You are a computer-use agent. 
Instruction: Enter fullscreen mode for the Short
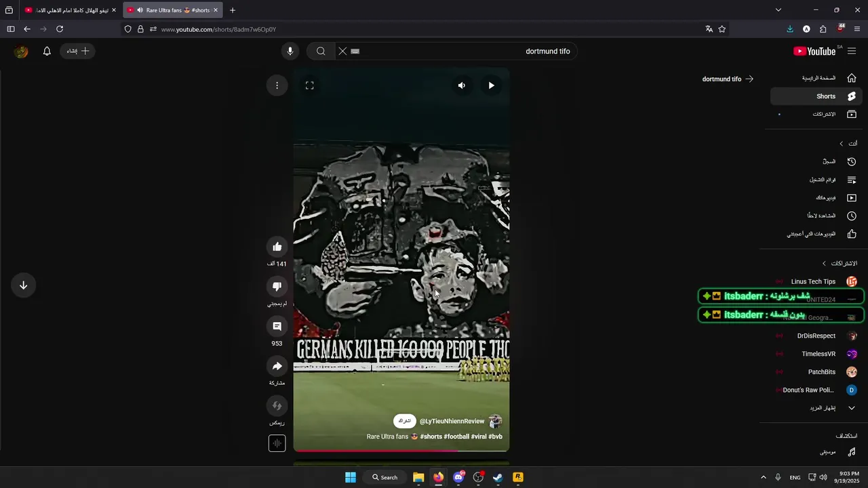(309, 85)
